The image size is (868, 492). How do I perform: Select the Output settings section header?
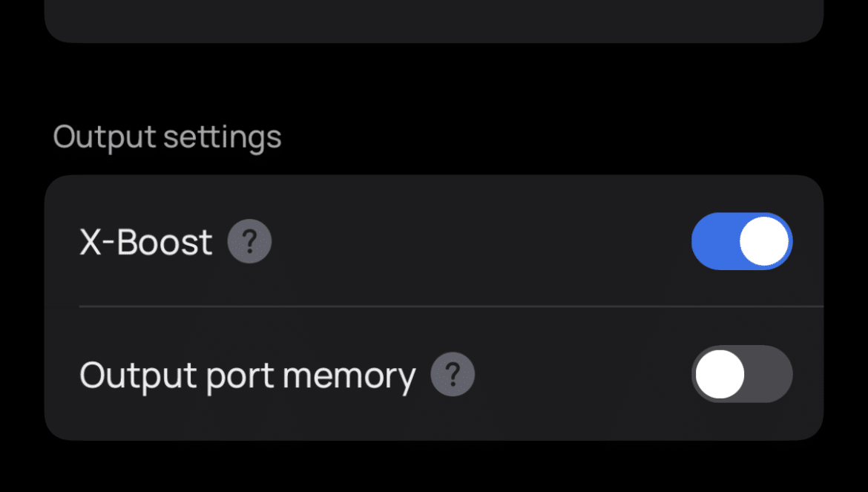(x=167, y=137)
